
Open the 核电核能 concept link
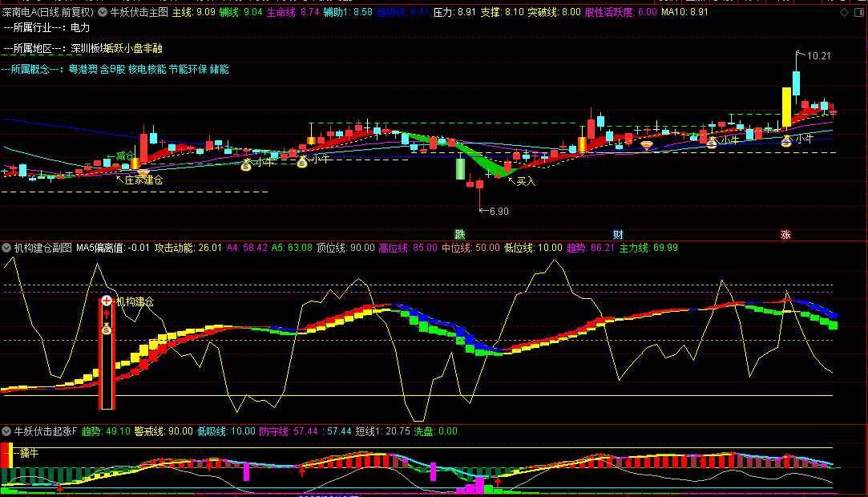coord(147,70)
